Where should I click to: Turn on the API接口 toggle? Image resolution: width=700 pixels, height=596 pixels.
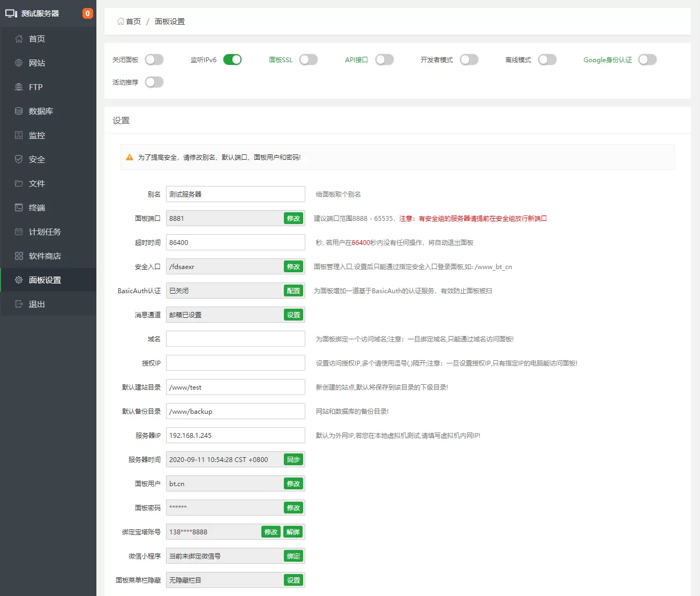click(x=385, y=59)
